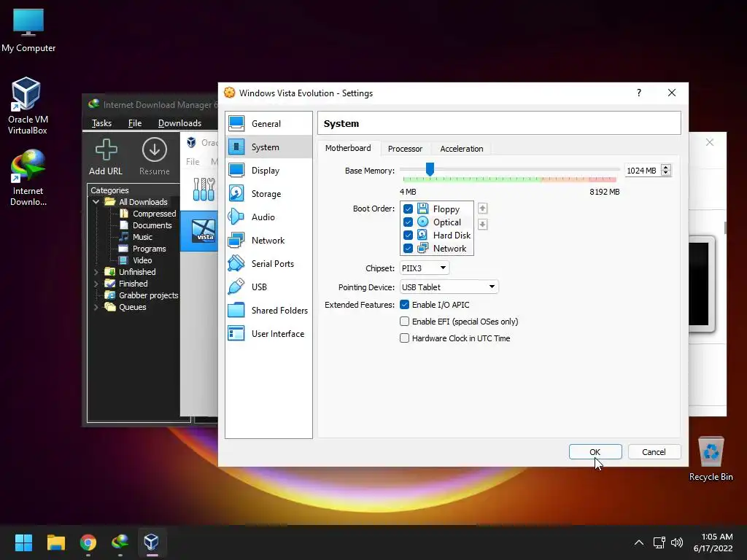Move boot device up with arrow button

point(482,209)
